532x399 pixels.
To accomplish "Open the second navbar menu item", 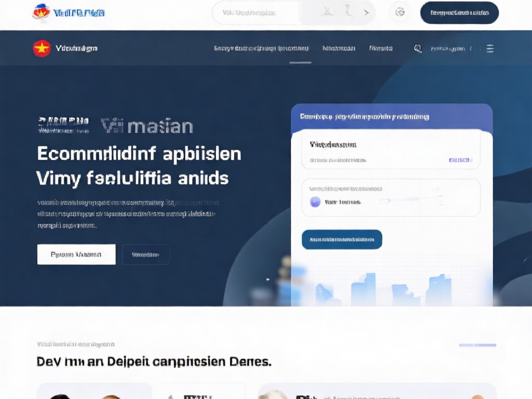I will pyautogui.click(x=339, y=48).
